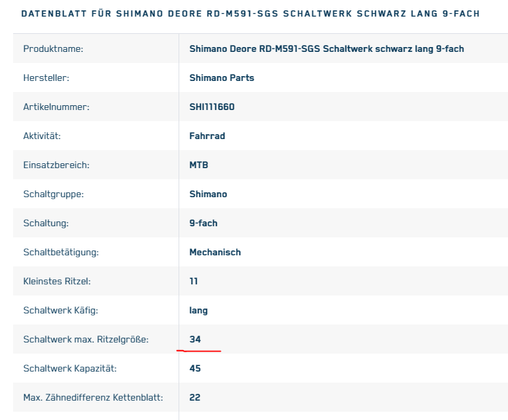Image resolution: width=508 pixels, height=420 pixels.
Task: Click the Schaltung value 9-fach
Action: pyautogui.click(x=203, y=223)
